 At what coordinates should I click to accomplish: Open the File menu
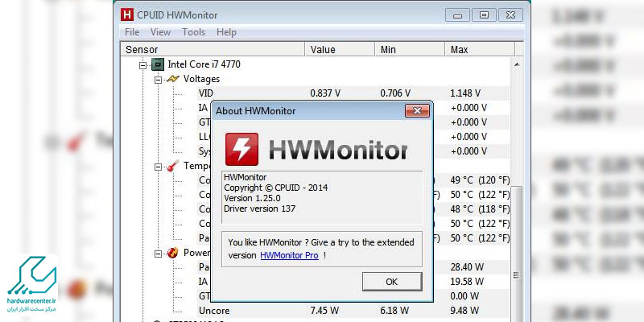pyautogui.click(x=132, y=32)
